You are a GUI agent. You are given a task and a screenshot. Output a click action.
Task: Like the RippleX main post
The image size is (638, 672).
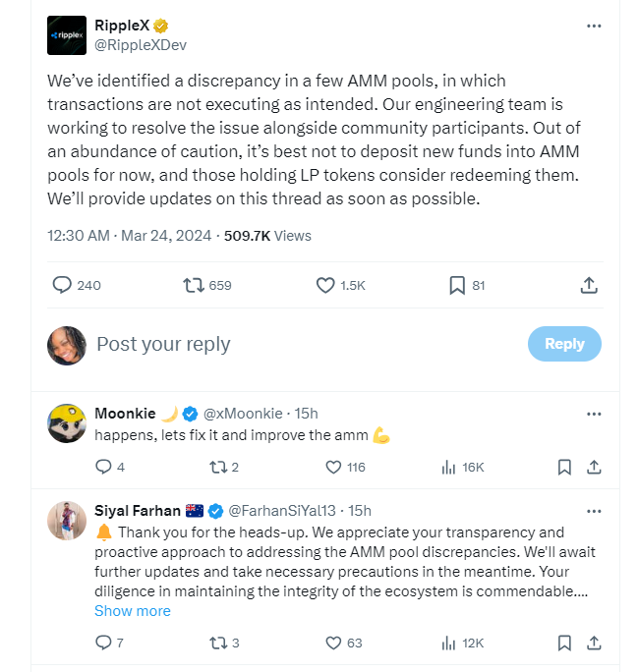pyautogui.click(x=326, y=285)
